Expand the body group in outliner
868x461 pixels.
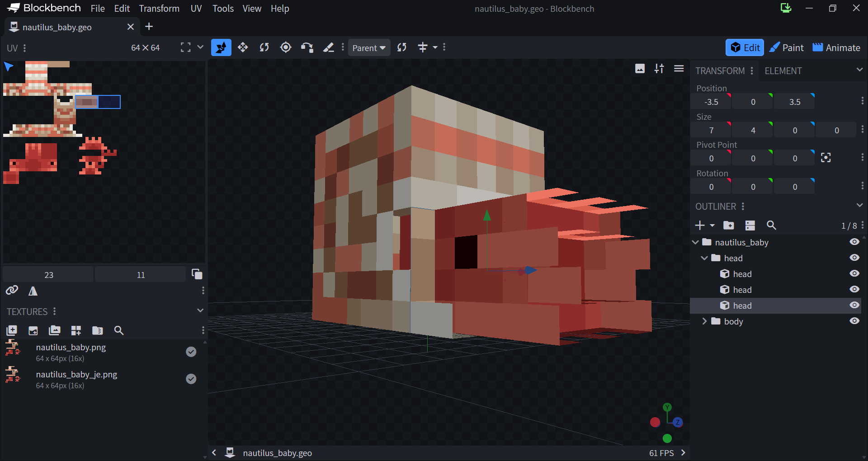click(x=704, y=321)
